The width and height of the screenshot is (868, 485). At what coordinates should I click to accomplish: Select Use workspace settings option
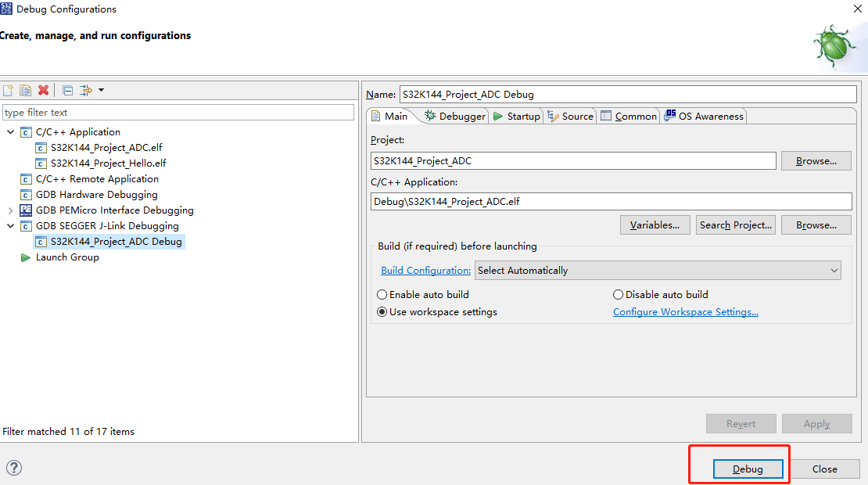[437, 311]
